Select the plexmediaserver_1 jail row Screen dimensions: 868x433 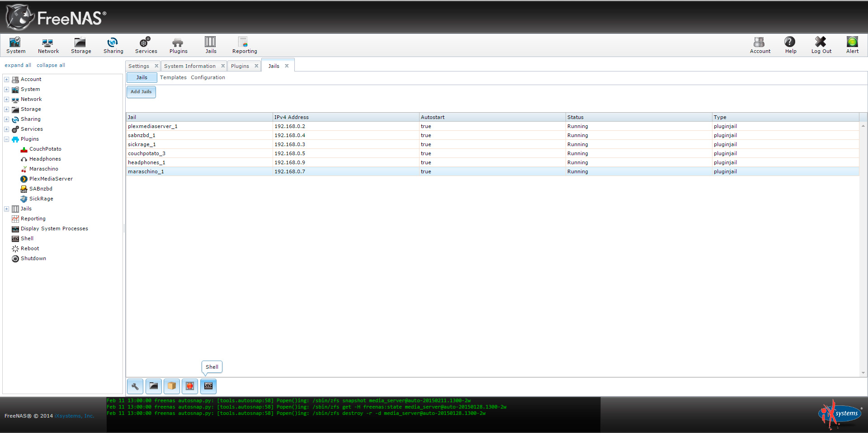coord(493,126)
